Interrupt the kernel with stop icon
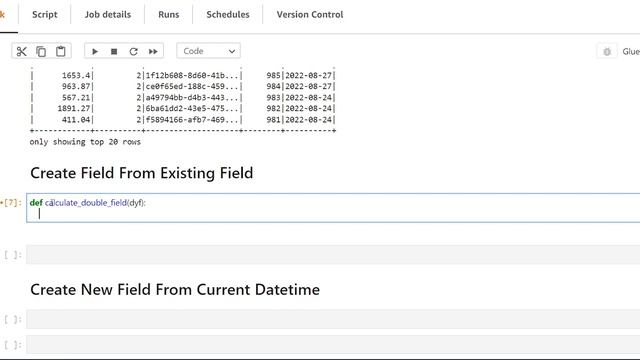Screen dimensions: 640x360 (114, 51)
